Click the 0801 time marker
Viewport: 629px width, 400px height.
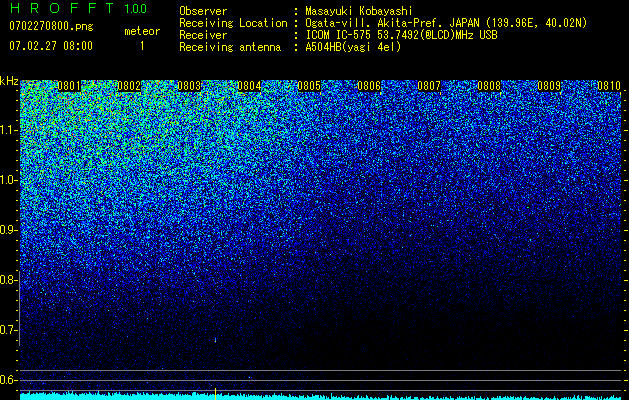[69, 86]
